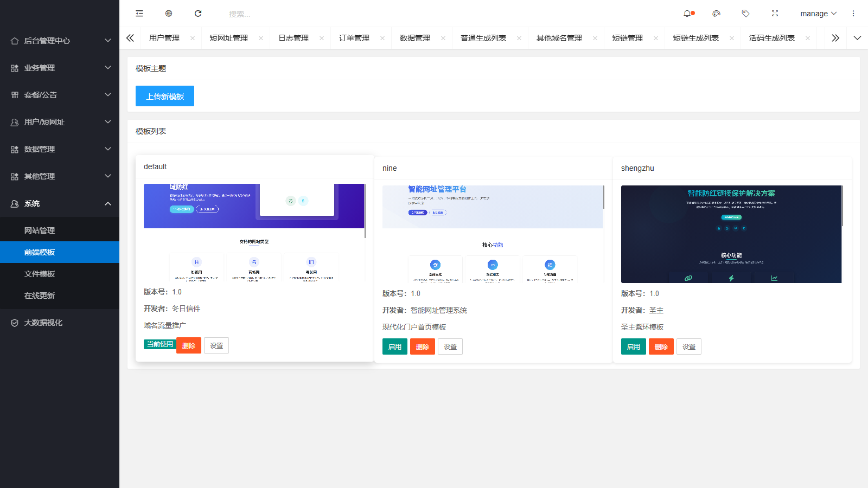Open the language globe icon
The height and width of the screenshot is (488, 868).
point(169,13)
